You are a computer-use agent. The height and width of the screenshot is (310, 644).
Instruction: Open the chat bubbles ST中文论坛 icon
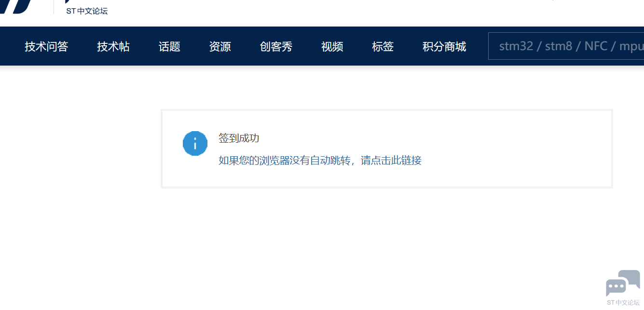(623, 288)
